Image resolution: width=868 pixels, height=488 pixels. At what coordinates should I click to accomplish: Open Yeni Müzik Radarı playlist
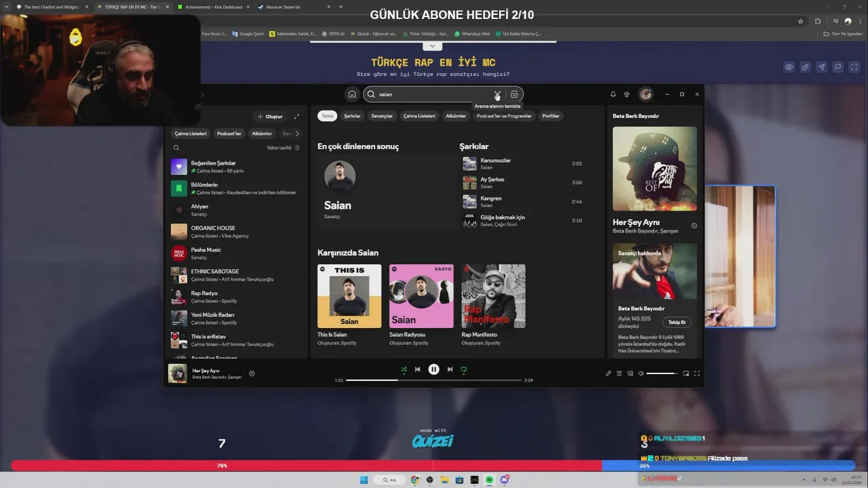[235, 319]
